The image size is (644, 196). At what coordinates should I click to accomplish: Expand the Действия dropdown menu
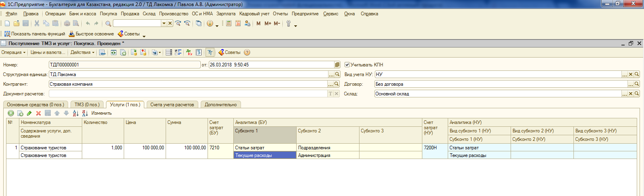tap(82, 52)
